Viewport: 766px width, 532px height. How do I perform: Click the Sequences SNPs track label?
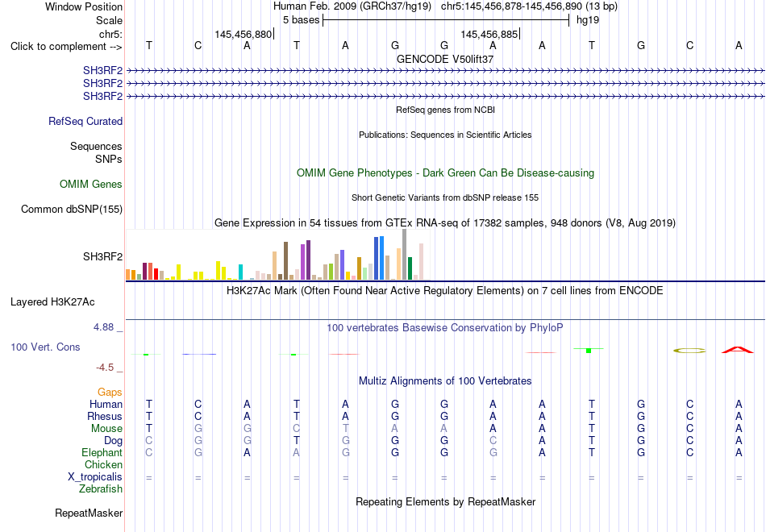96,152
